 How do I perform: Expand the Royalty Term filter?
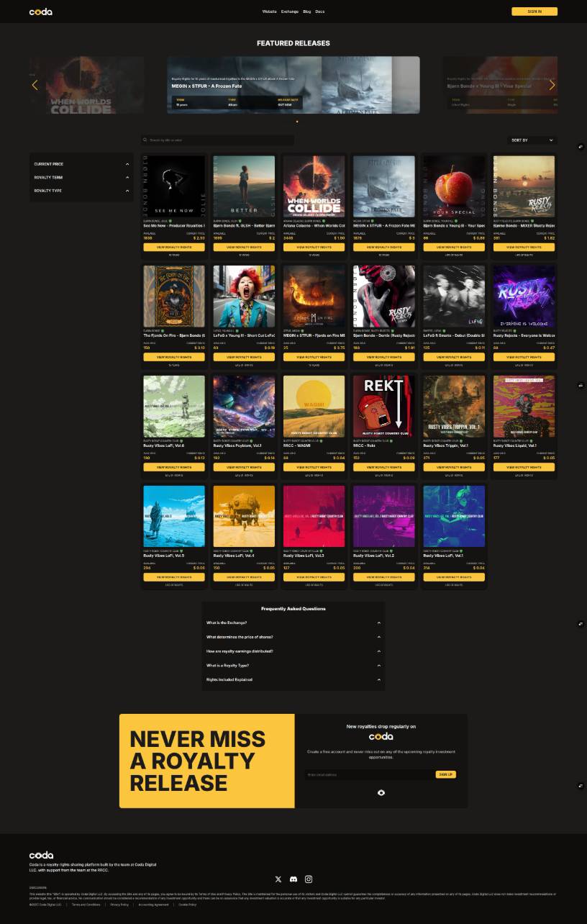(81, 177)
